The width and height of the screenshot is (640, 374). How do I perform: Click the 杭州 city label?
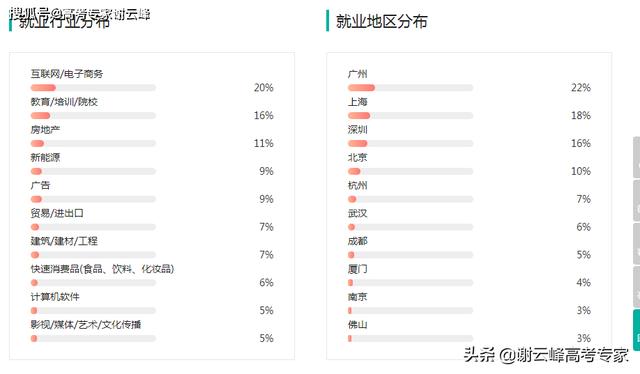358,185
